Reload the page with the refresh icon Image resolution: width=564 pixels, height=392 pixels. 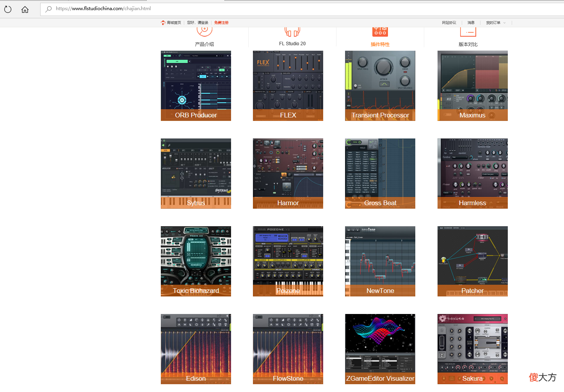[8, 9]
